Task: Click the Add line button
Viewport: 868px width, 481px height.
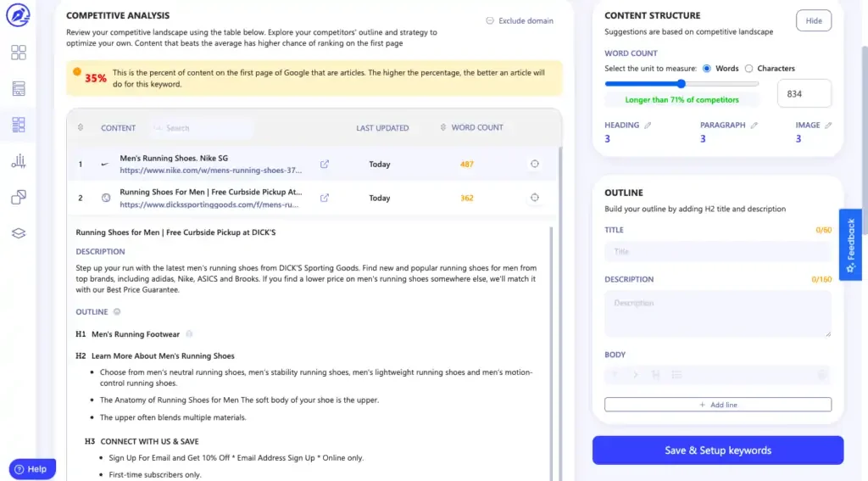Action: point(718,405)
